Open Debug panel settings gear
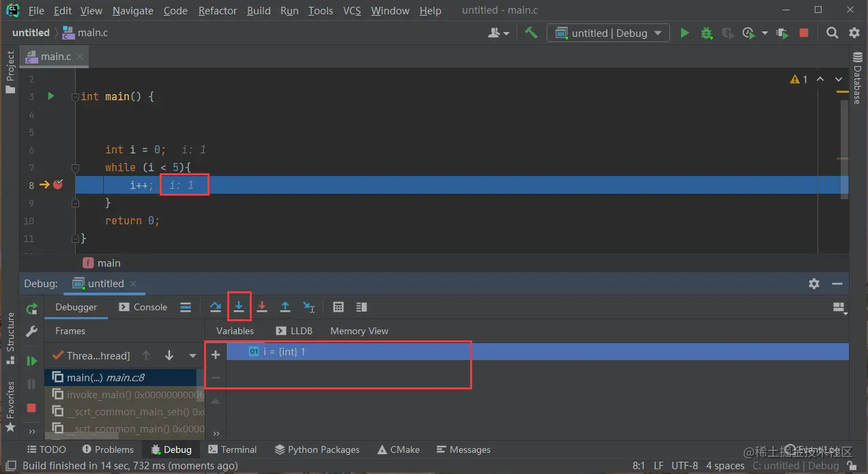The image size is (868, 474). (813, 284)
